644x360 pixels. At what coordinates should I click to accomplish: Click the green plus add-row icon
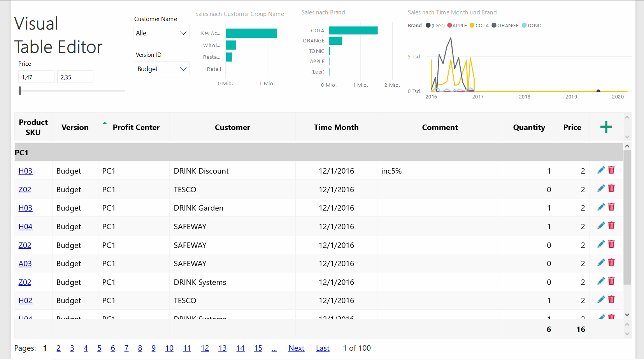click(x=606, y=127)
